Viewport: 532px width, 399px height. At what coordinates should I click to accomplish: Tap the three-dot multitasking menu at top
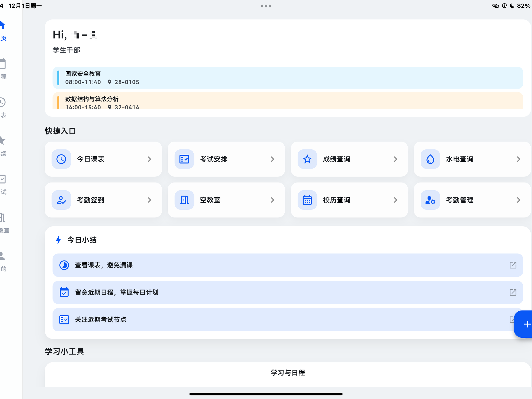pos(266,6)
